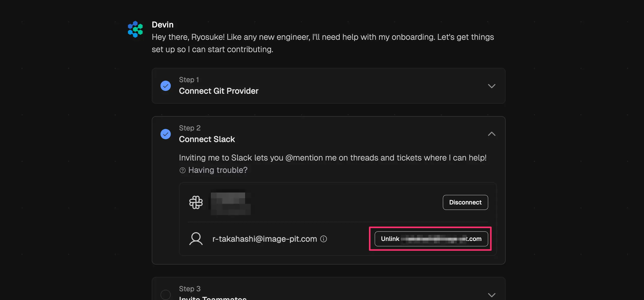Click the info icon beside the email
Image resolution: width=644 pixels, height=300 pixels.
point(324,239)
